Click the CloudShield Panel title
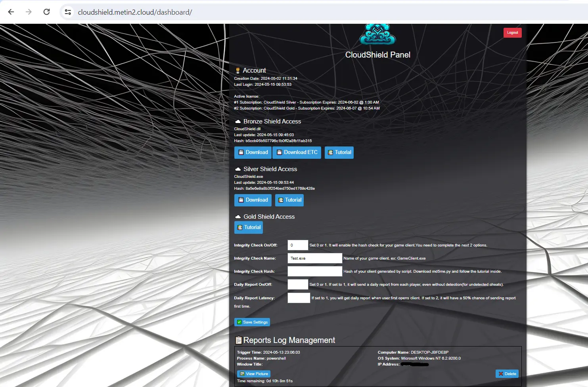The width and height of the screenshot is (588, 387). point(378,55)
